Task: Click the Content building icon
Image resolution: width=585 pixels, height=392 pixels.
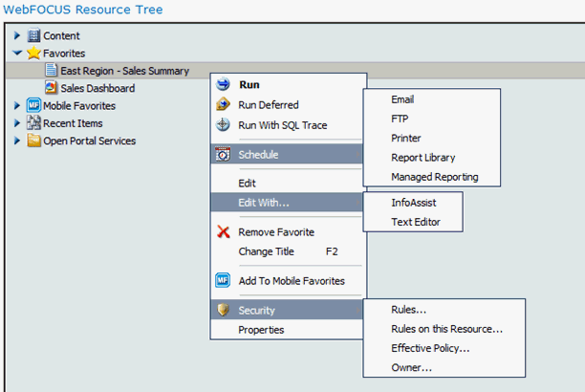Action: pyautogui.click(x=33, y=35)
